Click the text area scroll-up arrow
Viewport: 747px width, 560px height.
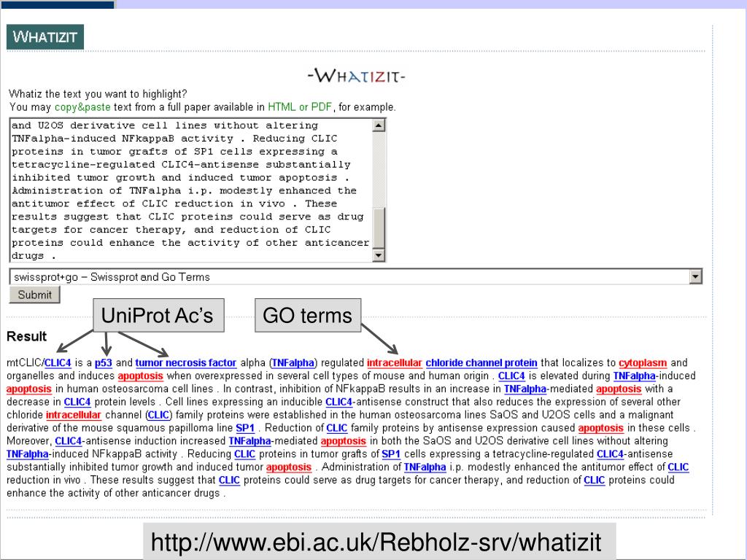tap(379, 125)
